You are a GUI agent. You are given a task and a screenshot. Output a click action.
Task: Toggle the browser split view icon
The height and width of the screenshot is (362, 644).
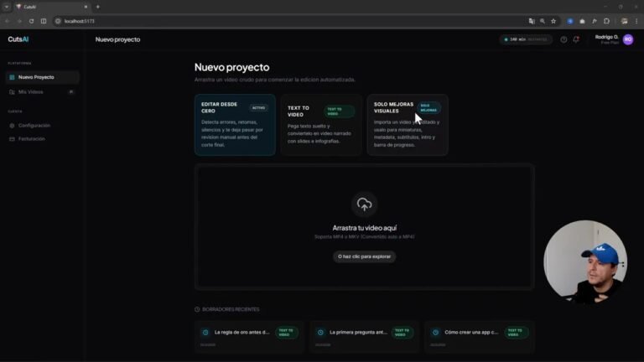coord(44,21)
